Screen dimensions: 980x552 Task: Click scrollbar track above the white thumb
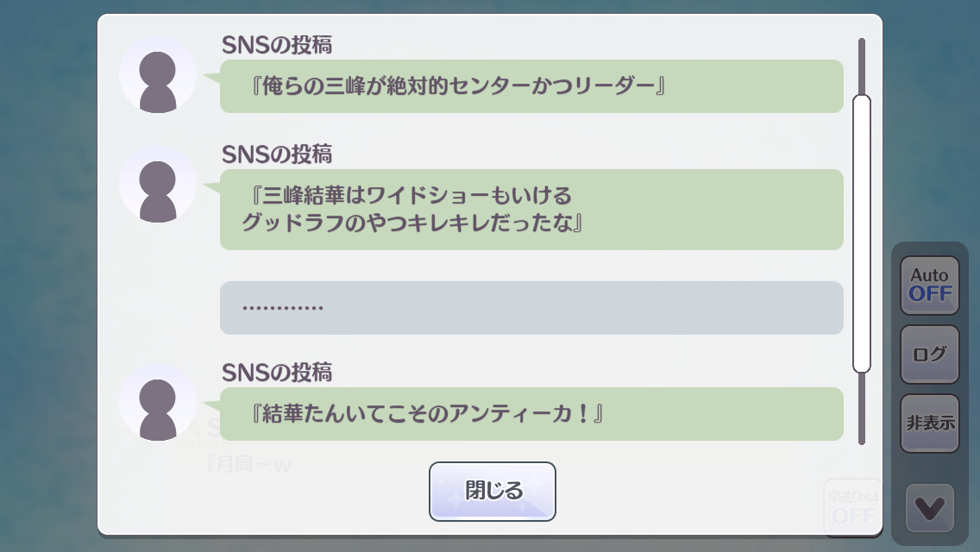click(861, 65)
